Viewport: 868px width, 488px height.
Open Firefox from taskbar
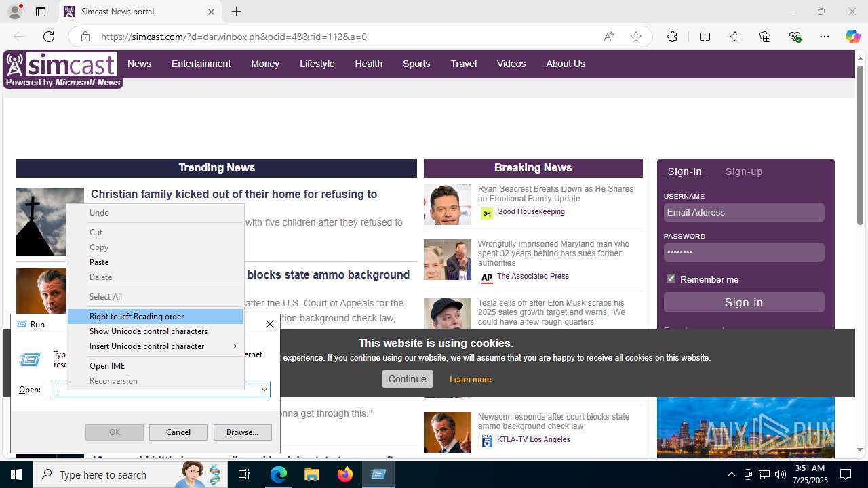[345, 474]
